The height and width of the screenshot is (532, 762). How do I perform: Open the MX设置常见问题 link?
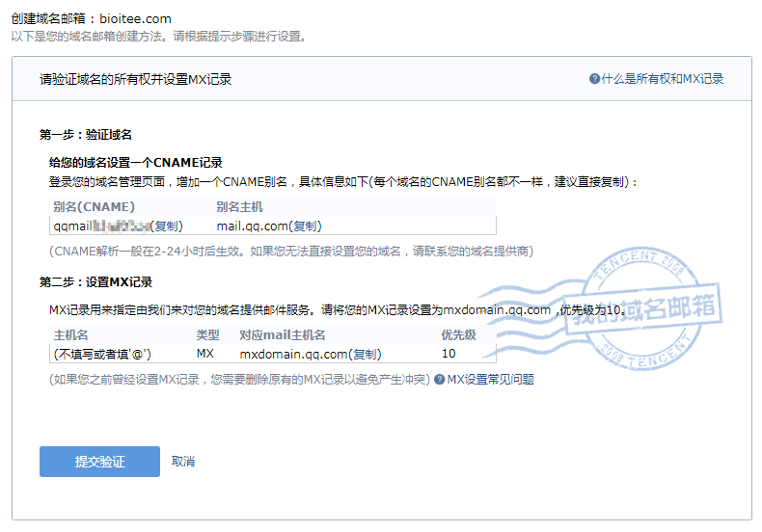pos(490,379)
